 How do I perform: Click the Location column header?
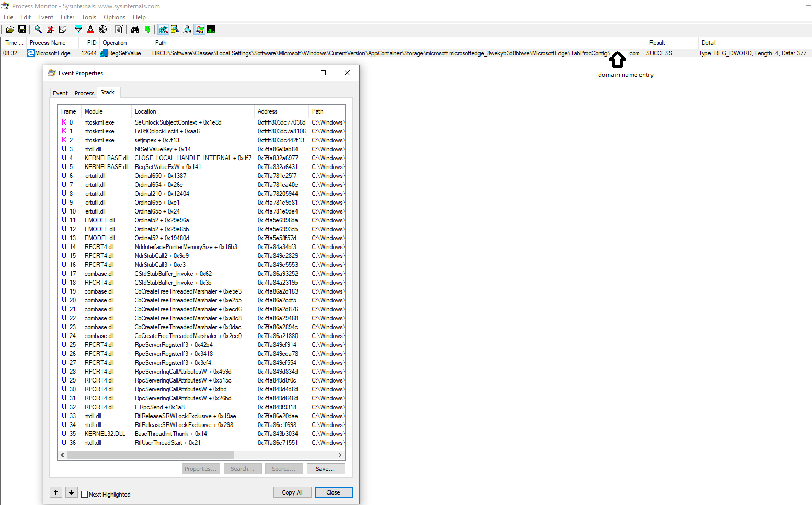click(x=192, y=111)
